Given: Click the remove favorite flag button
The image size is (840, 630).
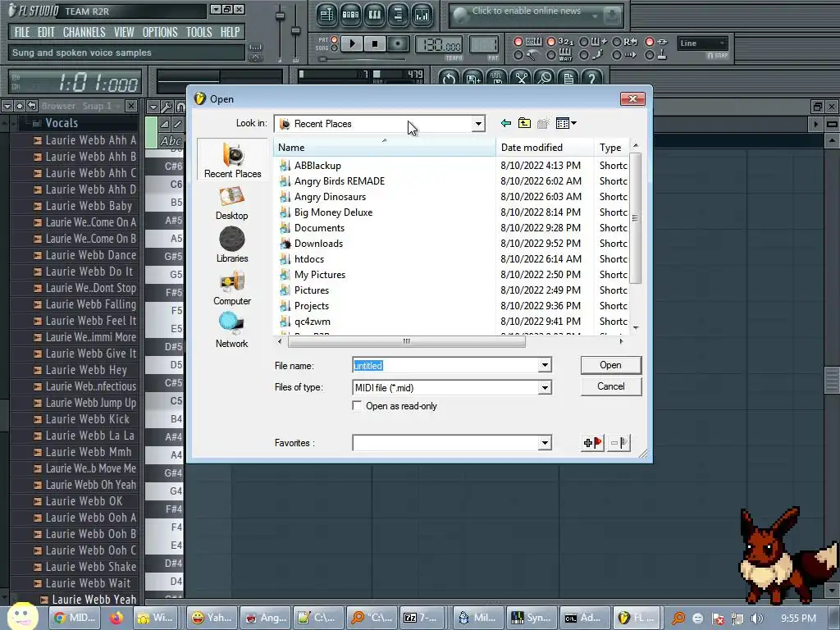Looking at the screenshot, I should click(619, 443).
